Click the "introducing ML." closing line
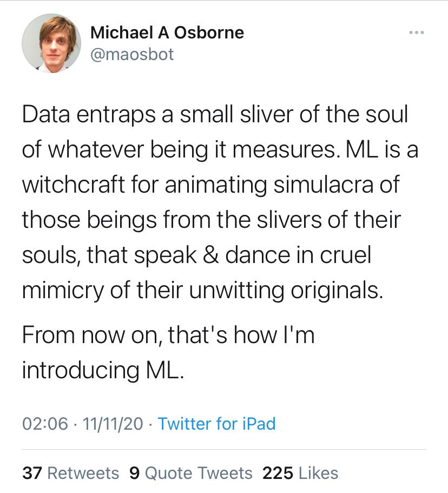 coord(103,370)
